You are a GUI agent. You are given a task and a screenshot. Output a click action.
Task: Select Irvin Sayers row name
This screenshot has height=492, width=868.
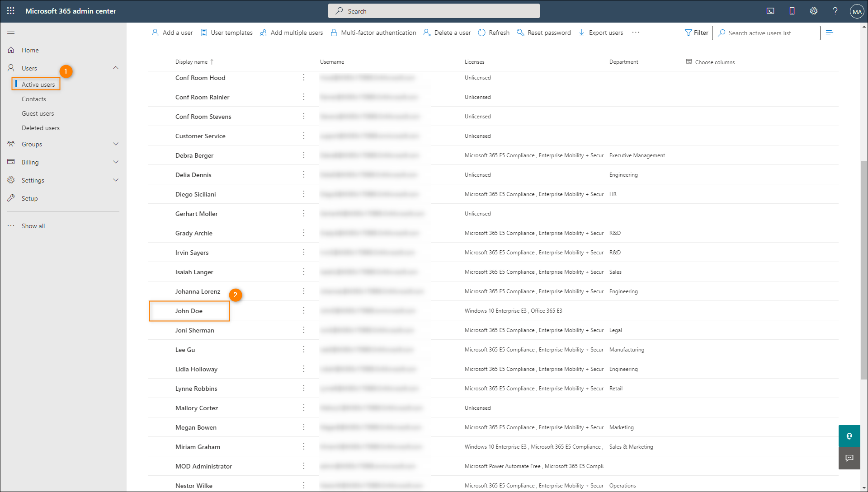(192, 253)
